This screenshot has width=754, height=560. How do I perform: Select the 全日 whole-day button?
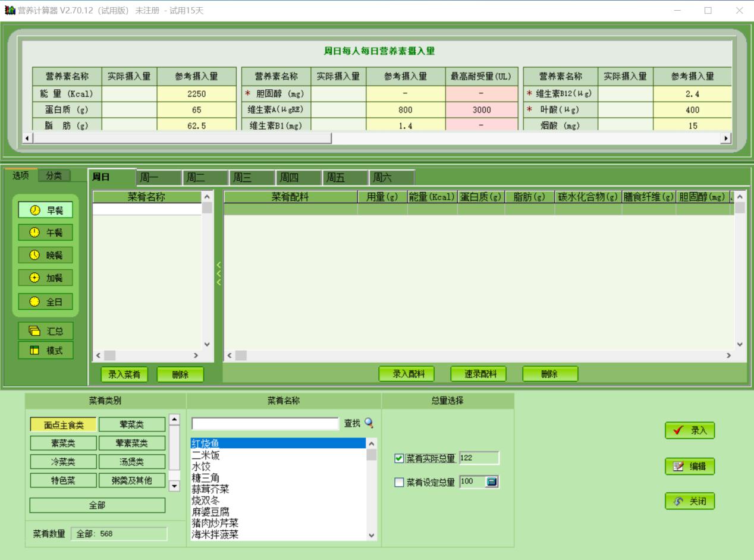click(45, 301)
